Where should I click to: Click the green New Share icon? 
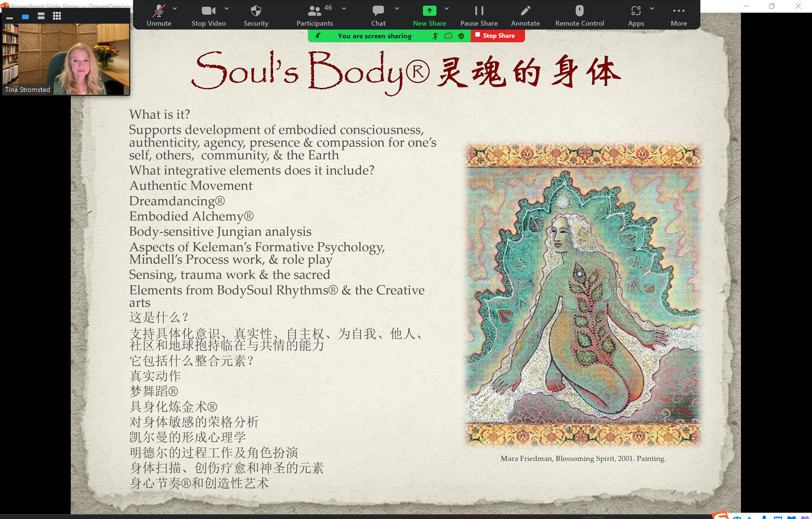429,11
